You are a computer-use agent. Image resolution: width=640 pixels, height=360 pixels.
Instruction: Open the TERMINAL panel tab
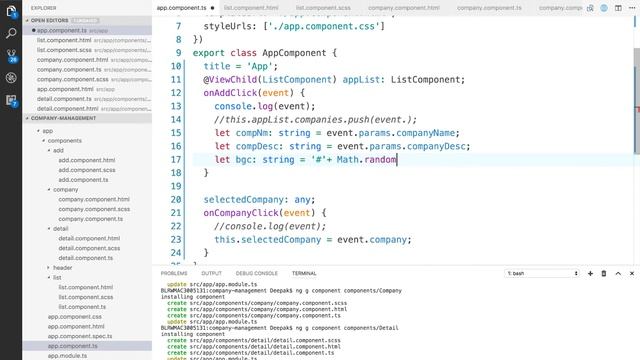point(304,273)
